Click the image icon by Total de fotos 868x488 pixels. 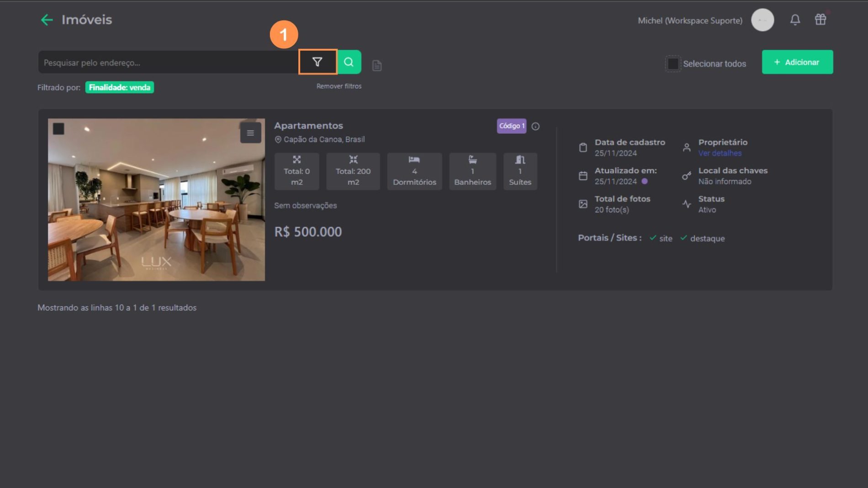(583, 204)
